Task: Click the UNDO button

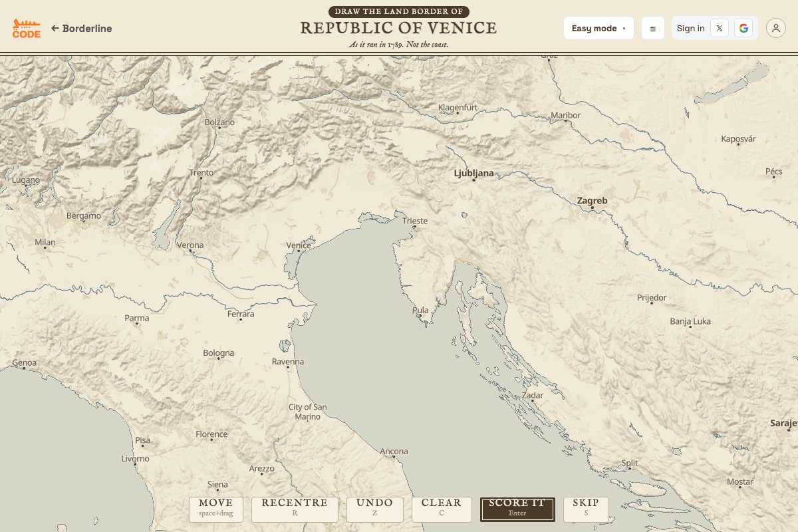Action: pos(375,509)
